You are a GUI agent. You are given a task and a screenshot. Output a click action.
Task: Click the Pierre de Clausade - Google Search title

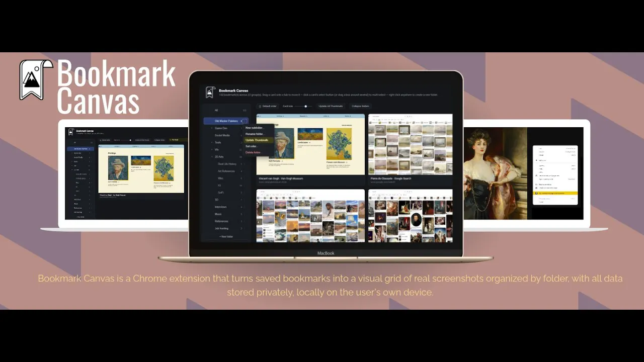point(391,178)
